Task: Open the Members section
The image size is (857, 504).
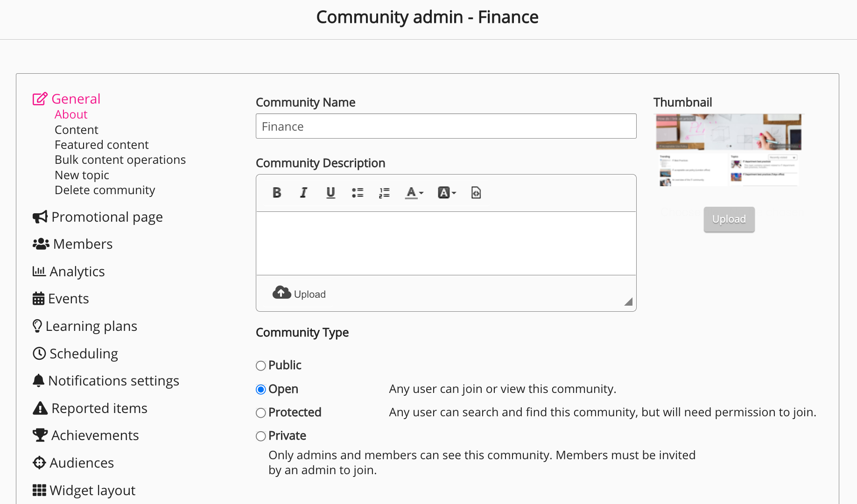Action: [x=82, y=244]
